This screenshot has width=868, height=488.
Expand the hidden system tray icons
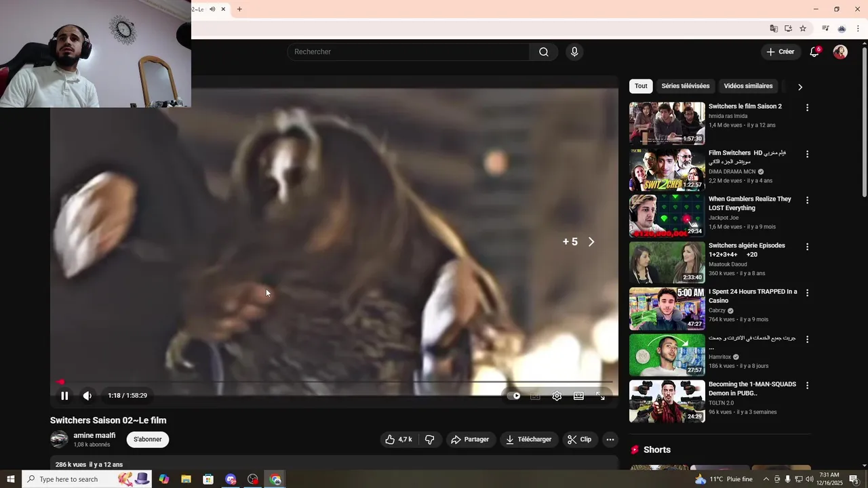[x=766, y=479]
